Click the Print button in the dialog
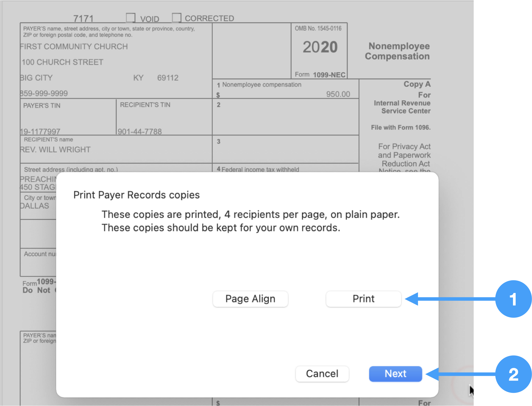The image size is (532, 406). pos(363,299)
